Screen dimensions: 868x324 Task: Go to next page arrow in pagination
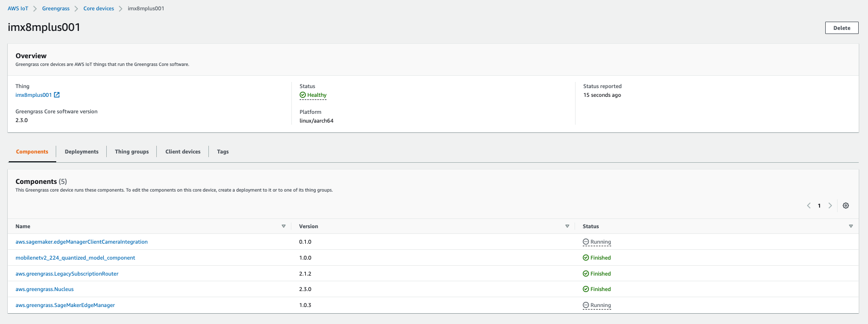point(830,206)
